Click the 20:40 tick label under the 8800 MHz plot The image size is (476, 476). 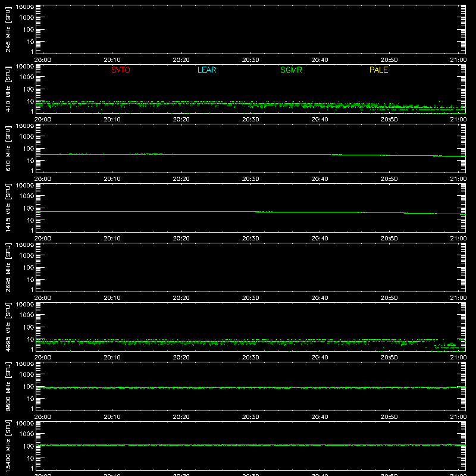tap(320, 417)
